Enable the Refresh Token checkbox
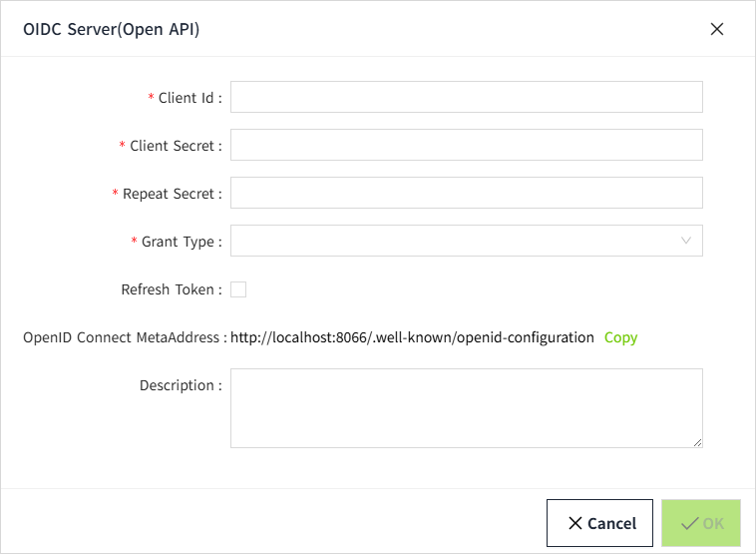 (238, 289)
